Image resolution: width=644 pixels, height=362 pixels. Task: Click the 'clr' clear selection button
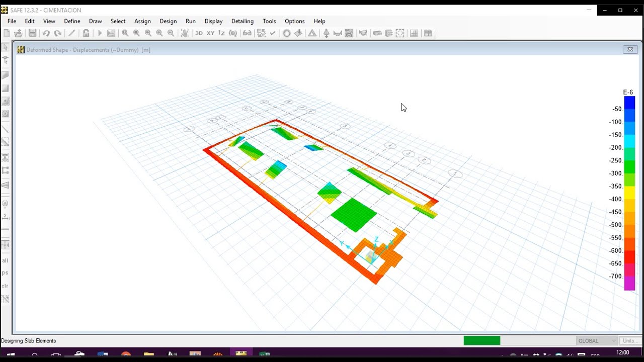(x=5, y=286)
